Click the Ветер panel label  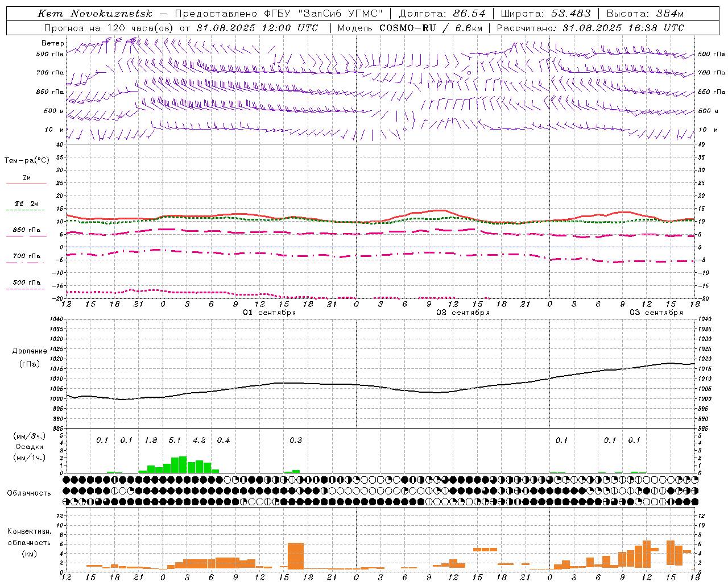click(x=52, y=43)
